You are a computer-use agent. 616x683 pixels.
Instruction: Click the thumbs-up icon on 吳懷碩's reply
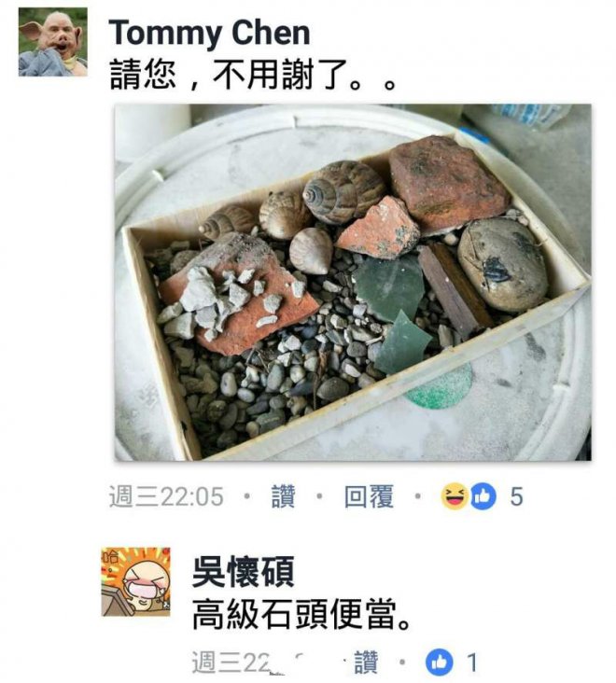point(439,662)
